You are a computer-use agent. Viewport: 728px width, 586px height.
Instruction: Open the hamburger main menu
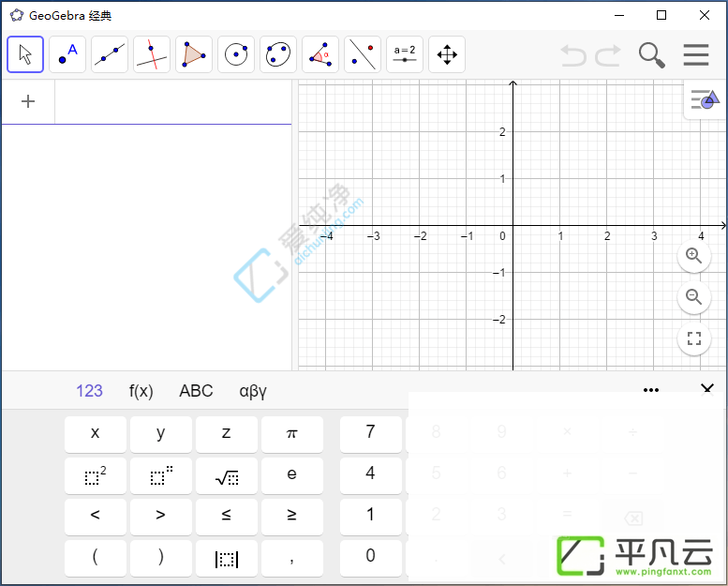pyautogui.click(x=696, y=54)
